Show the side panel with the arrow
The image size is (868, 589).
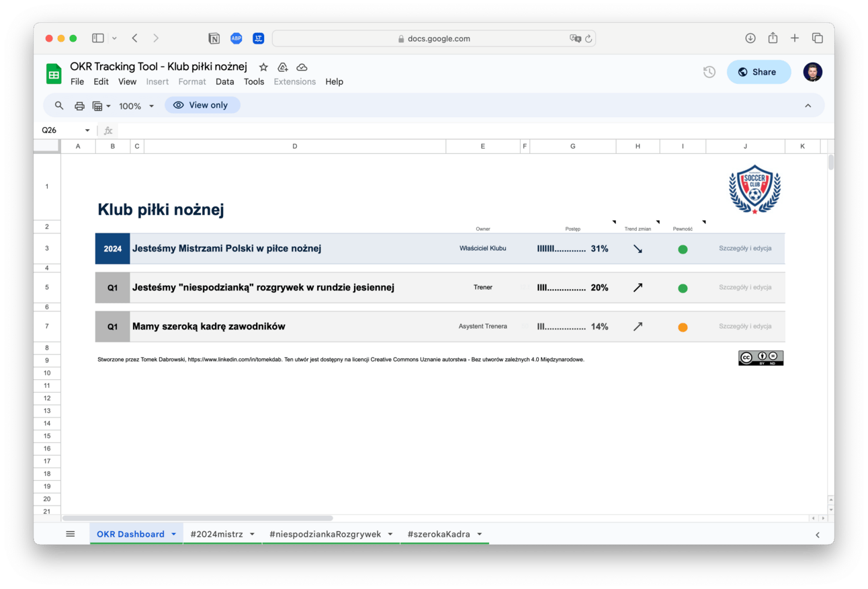(x=818, y=535)
